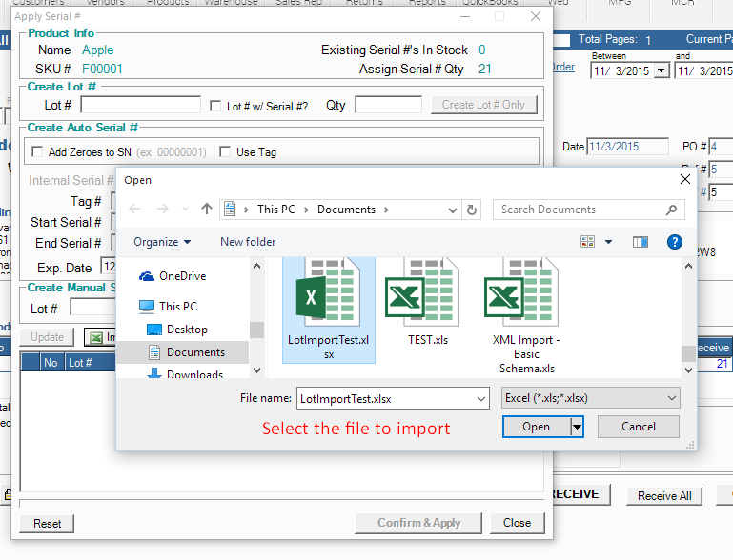Click the change view layout icon

(587, 242)
